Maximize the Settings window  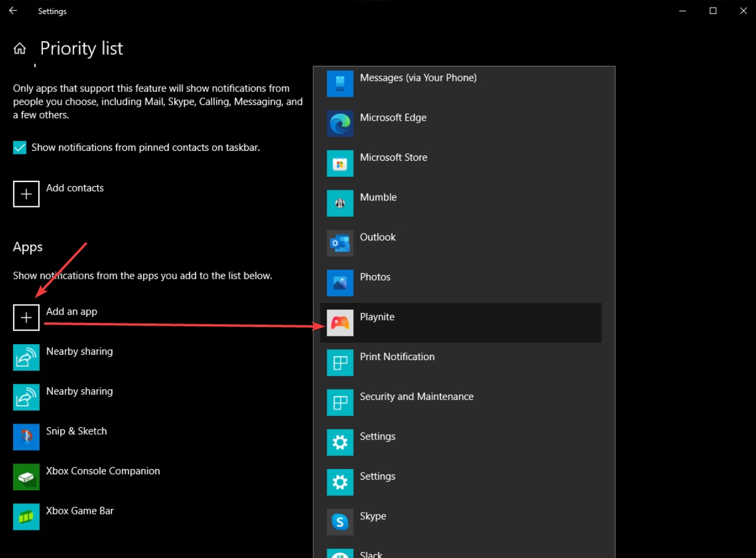click(713, 11)
